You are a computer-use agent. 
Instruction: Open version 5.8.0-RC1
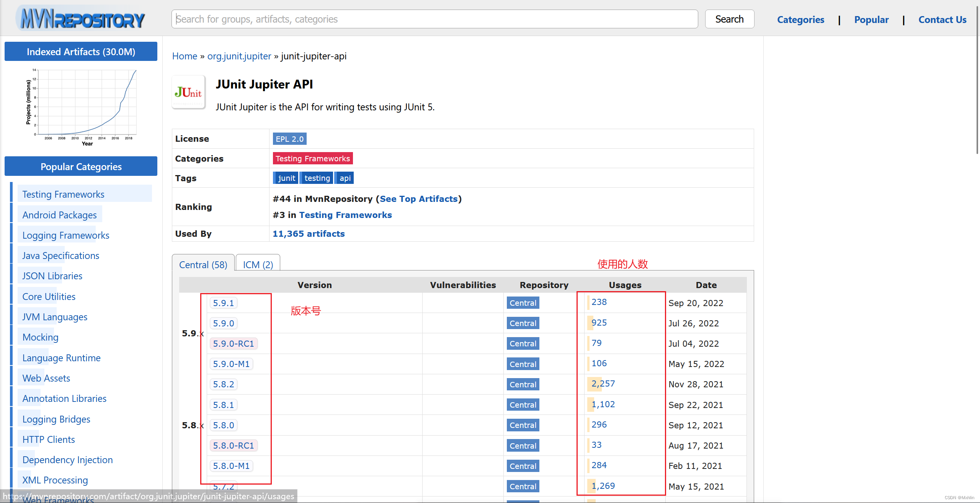pos(234,445)
